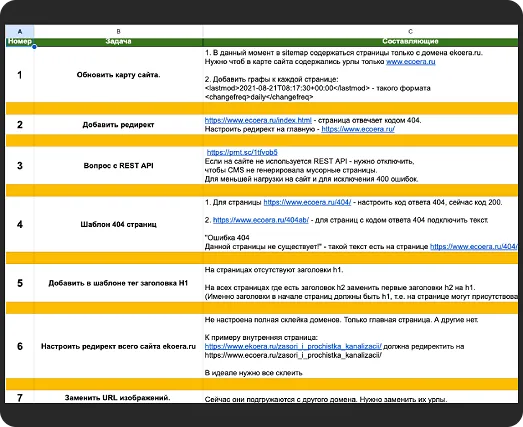The height and width of the screenshot is (427, 523).
Task: Select column B header
Action: tap(118, 31)
